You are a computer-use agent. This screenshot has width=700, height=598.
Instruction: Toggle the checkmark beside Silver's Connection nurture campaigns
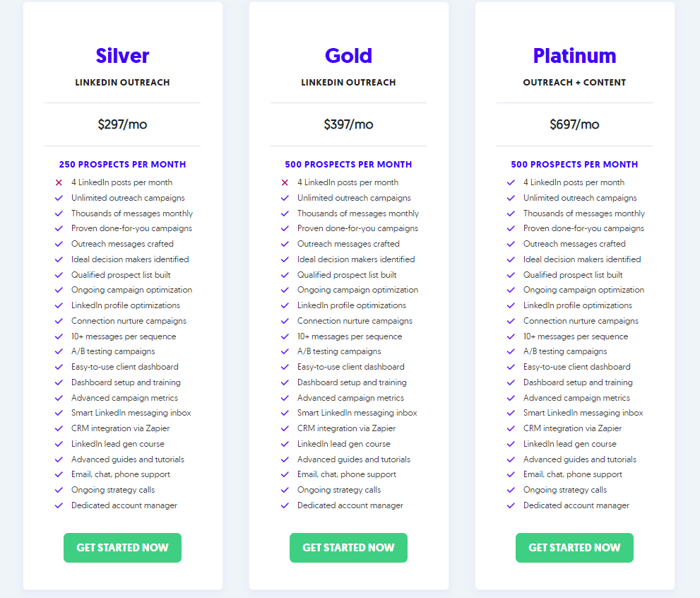pos(59,321)
